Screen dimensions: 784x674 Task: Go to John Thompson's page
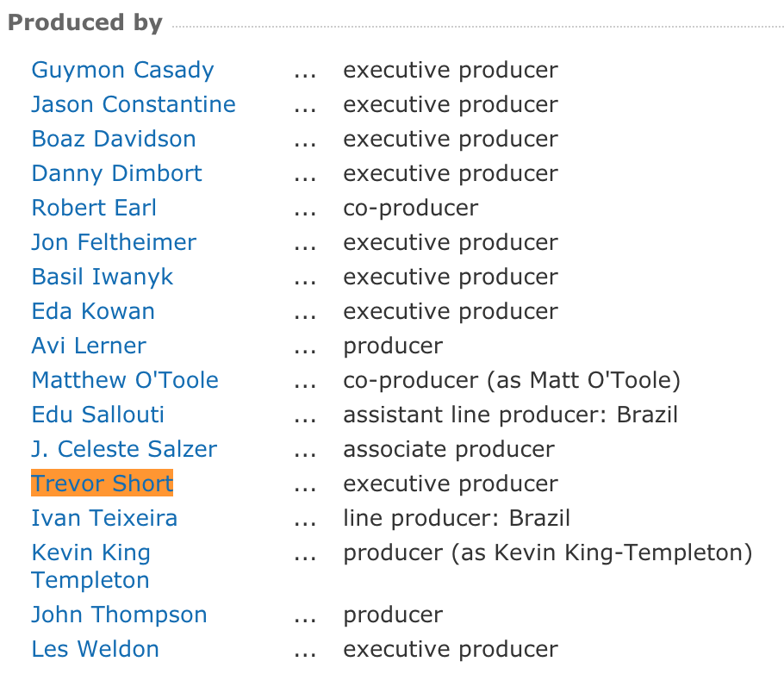click(119, 615)
